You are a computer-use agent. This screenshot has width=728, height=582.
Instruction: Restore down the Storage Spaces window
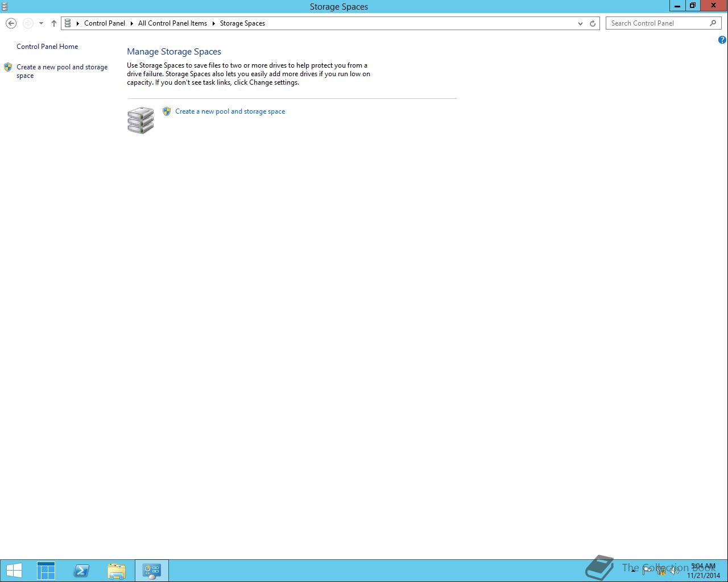(692, 6)
